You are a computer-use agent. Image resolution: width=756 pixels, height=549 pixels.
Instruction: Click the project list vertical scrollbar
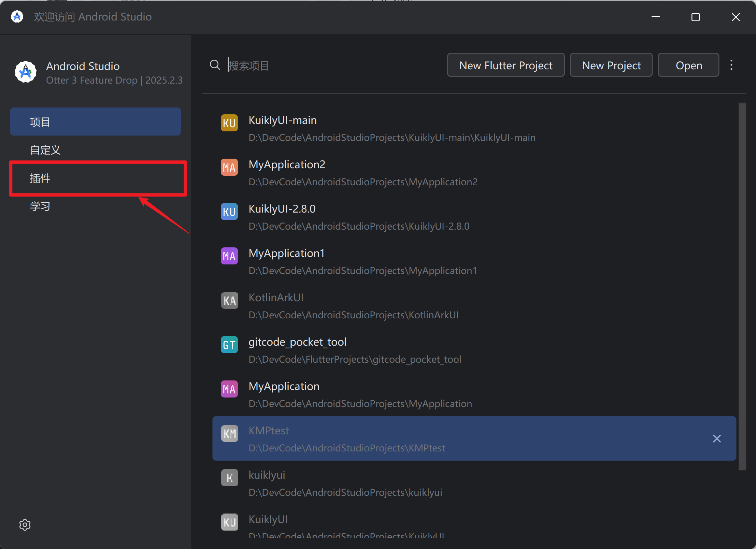742,287
